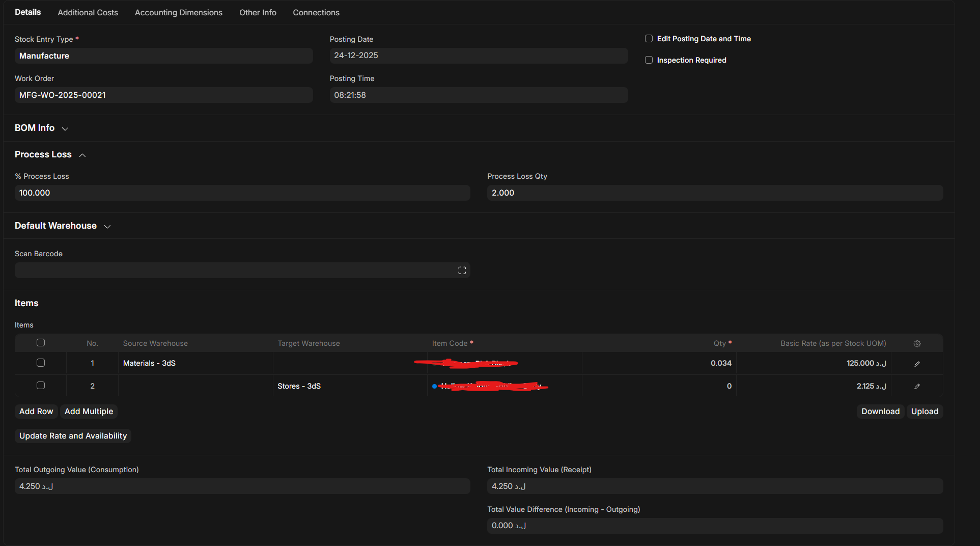Open the Accounting Dimensions tab
The image size is (980, 546).
178,13
